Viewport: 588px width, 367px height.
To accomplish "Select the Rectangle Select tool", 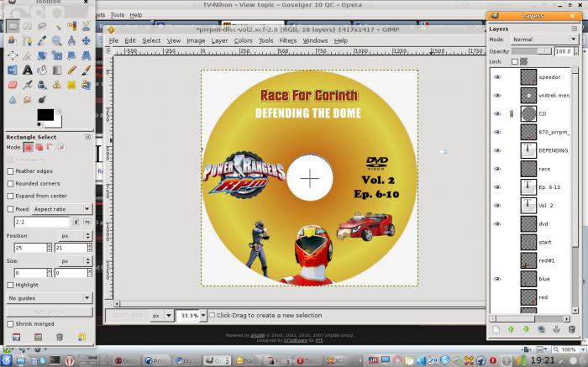I will pos(13,26).
